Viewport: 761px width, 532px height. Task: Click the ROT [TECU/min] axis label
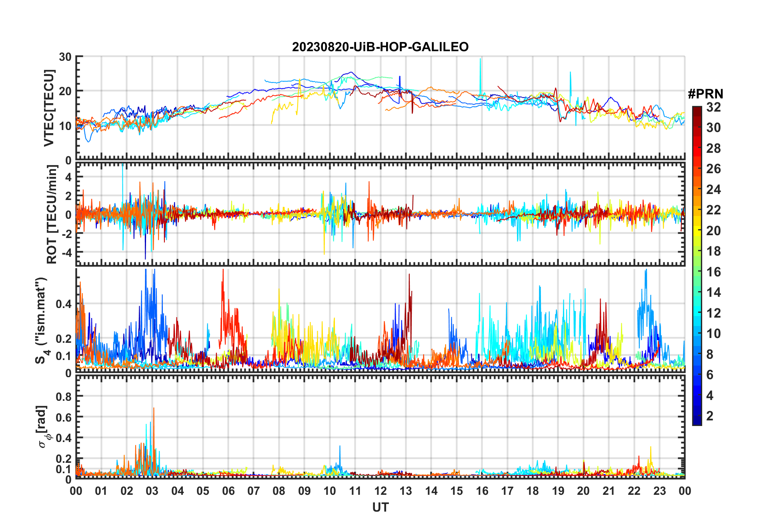pyautogui.click(x=52, y=214)
